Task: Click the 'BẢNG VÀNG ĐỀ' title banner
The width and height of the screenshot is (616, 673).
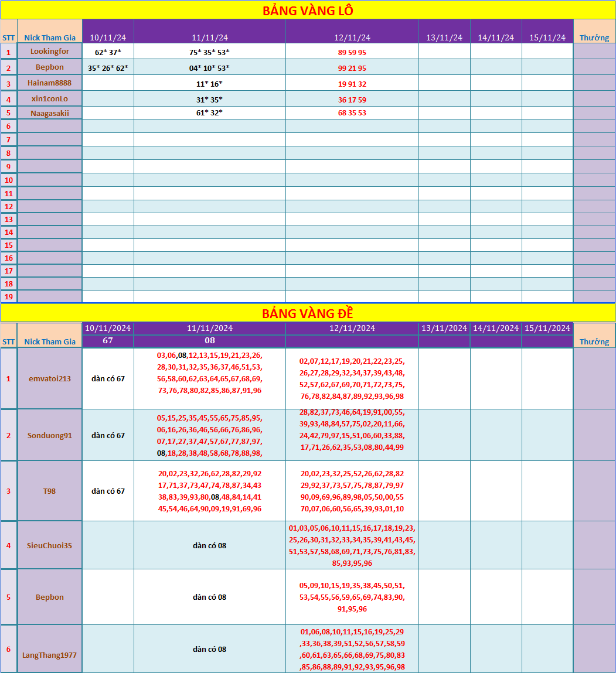Action: pyautogui.click(x=308, y=313)
